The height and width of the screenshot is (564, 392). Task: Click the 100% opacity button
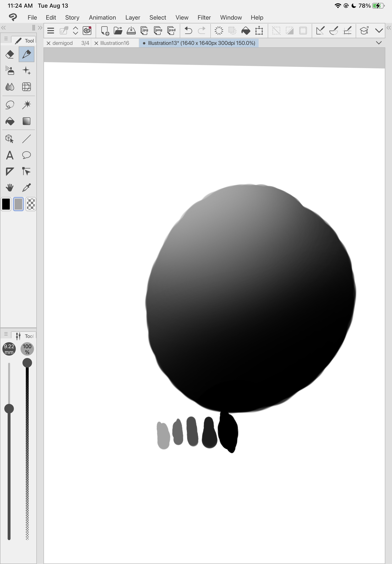[x=27, y=349]
